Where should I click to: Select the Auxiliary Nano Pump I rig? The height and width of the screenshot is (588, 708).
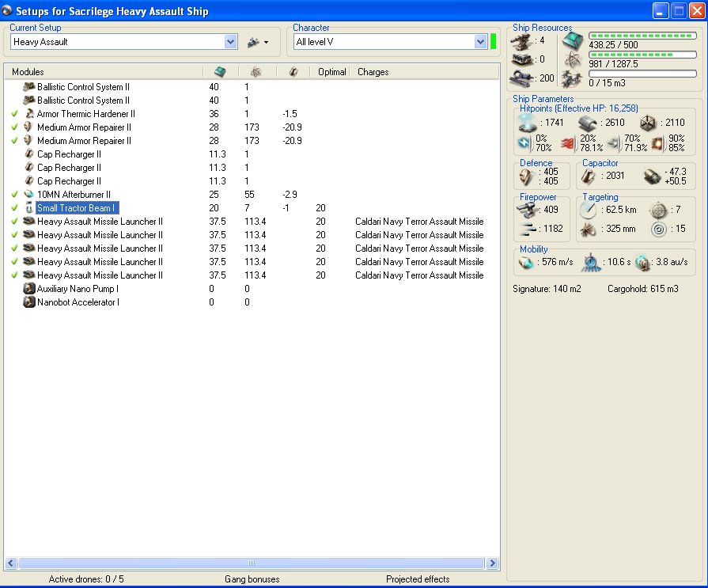(78, 289)
